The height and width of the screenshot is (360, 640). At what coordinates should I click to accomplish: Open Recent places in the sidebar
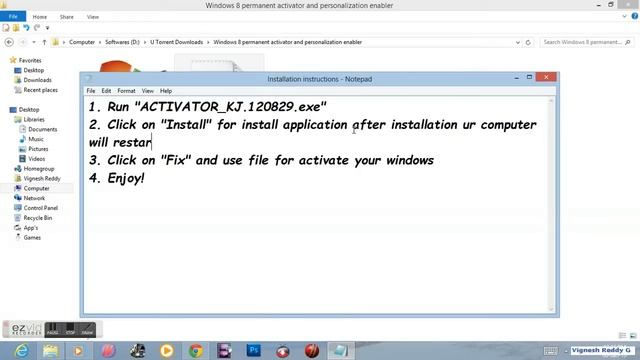[40, 90]
